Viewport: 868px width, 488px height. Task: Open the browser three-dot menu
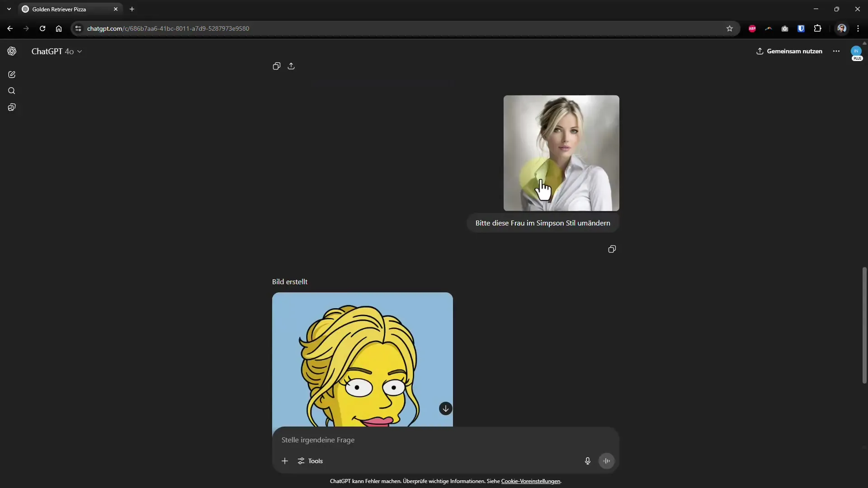pyautogui.click(x=858, y=28)
